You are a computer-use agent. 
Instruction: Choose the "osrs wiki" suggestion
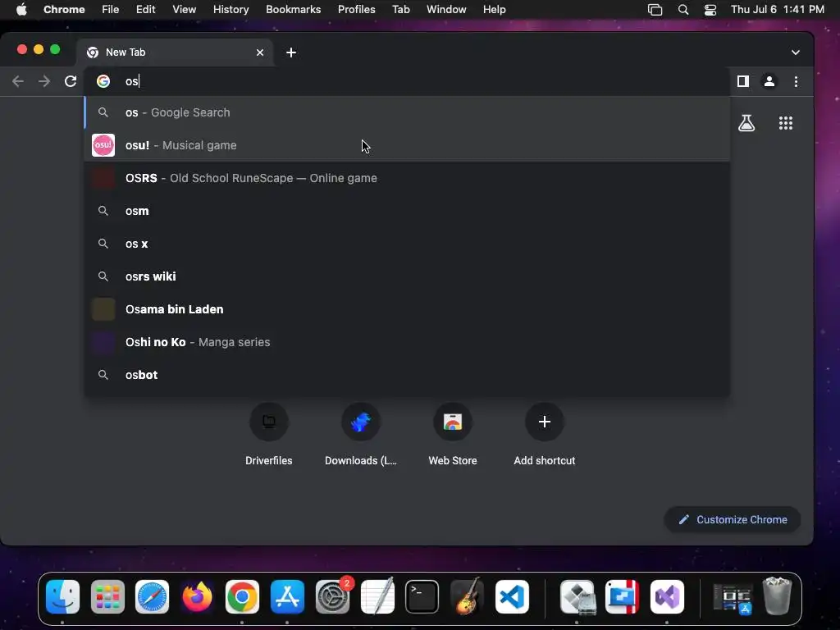407,276
